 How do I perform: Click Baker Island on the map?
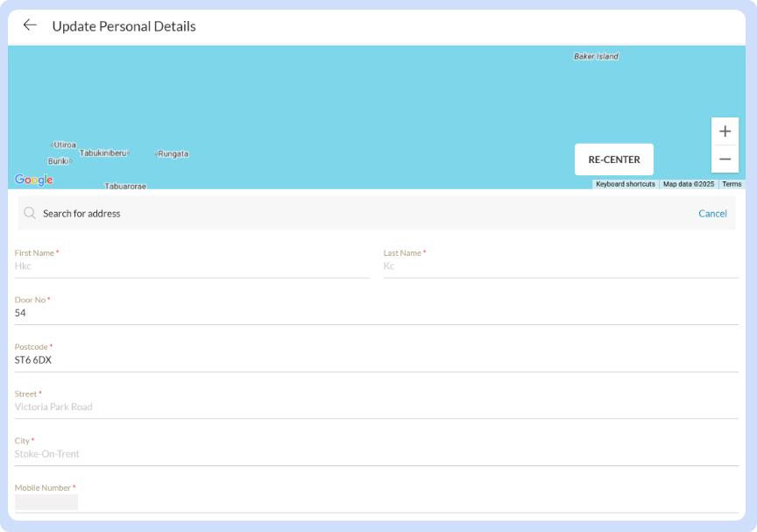pyautogui.click(x=596, y=56)
